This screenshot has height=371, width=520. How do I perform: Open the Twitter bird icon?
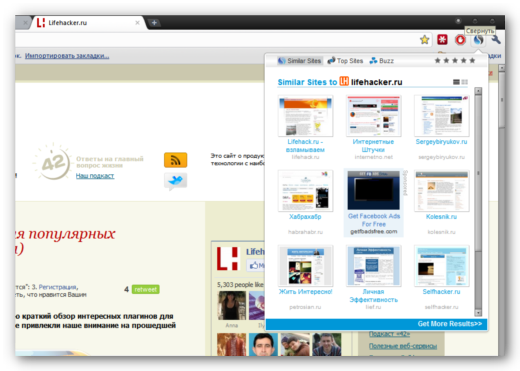[x=175, y=181]
